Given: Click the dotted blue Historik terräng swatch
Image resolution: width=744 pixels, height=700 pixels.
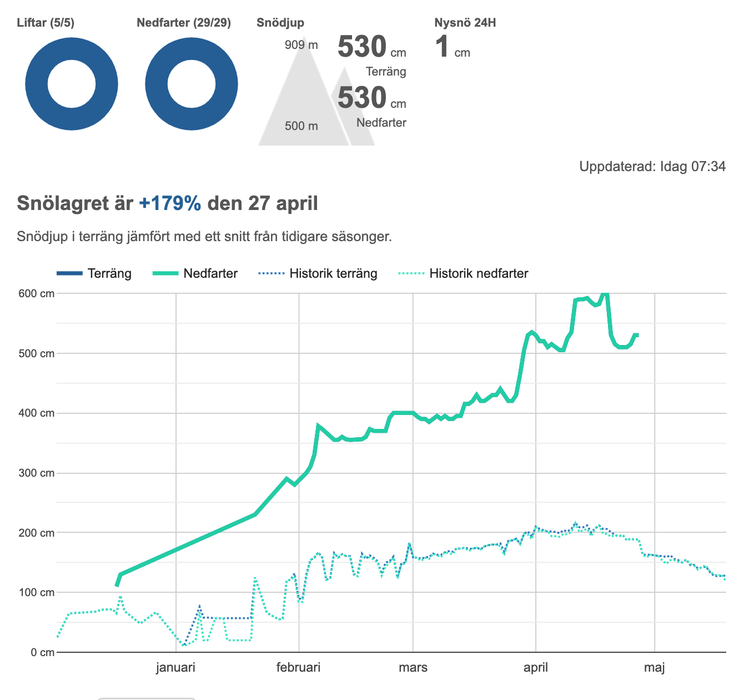Looking at the screenshot, I should pyautogui.click(x=272, y=273).
